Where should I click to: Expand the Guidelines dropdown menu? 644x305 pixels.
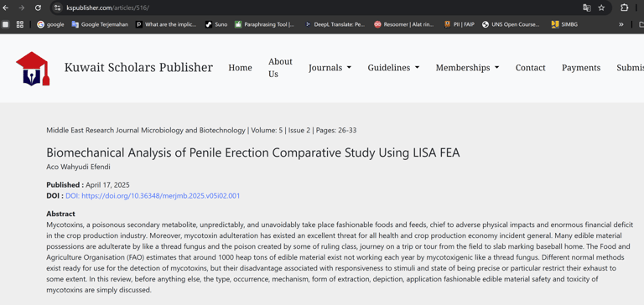tap(393, 68)
